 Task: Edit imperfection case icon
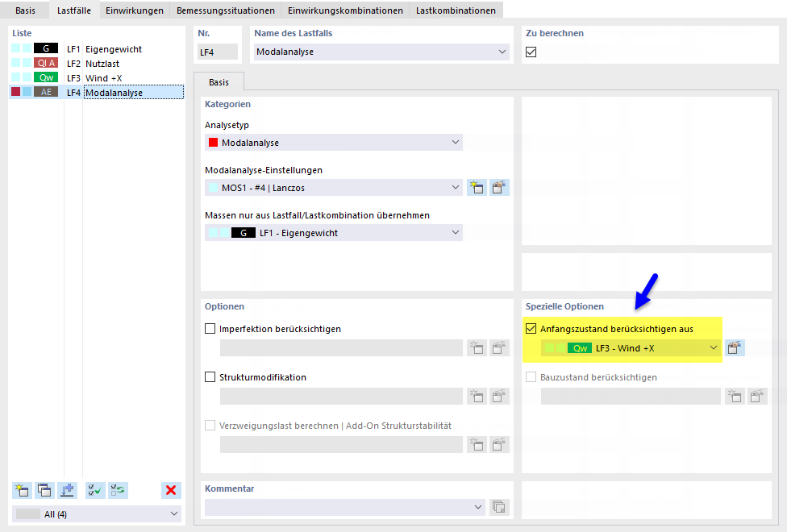[x=499, y=347]
